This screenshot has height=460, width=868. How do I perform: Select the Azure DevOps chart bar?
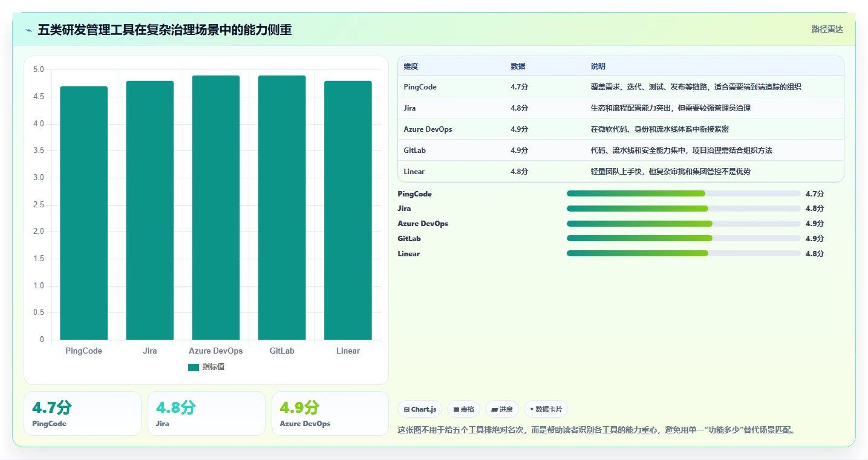[x=216, y=207]
